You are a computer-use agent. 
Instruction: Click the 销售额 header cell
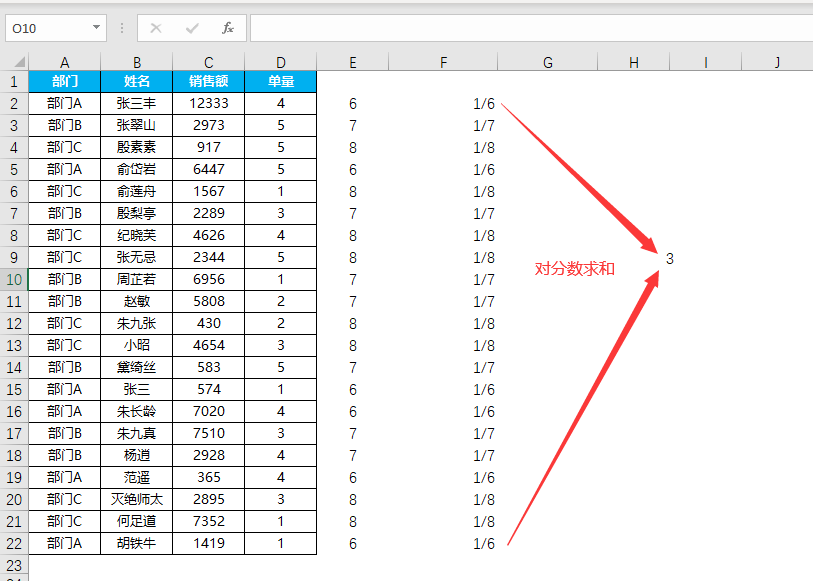point(208,81)
